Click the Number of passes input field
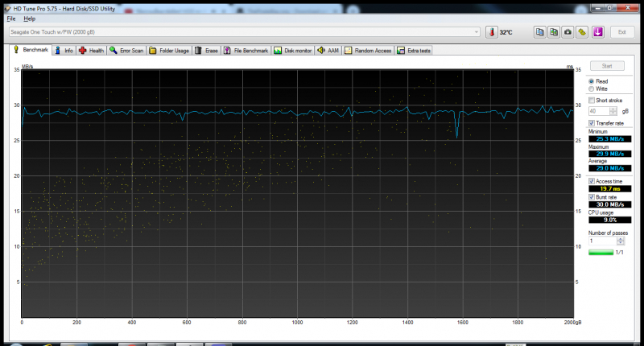 click(602, 241)
